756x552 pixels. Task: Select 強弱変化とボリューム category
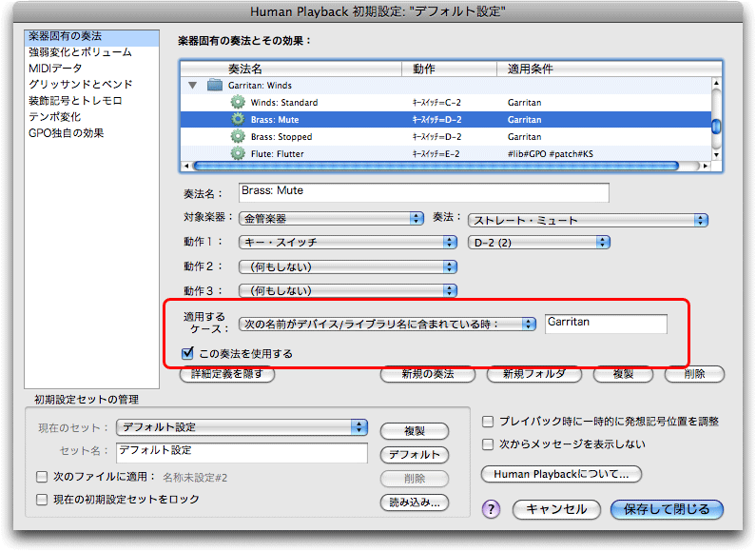click(x=91, y=52)
